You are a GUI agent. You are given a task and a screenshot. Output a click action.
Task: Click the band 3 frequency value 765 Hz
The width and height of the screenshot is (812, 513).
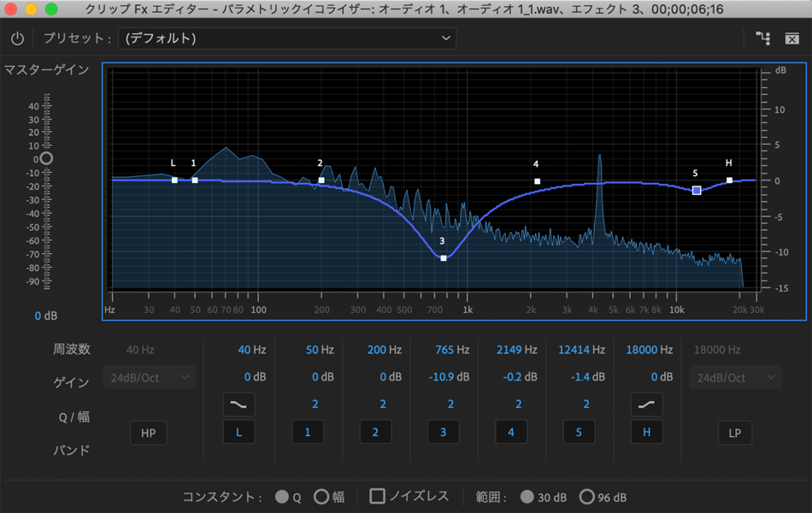[450, 350]
